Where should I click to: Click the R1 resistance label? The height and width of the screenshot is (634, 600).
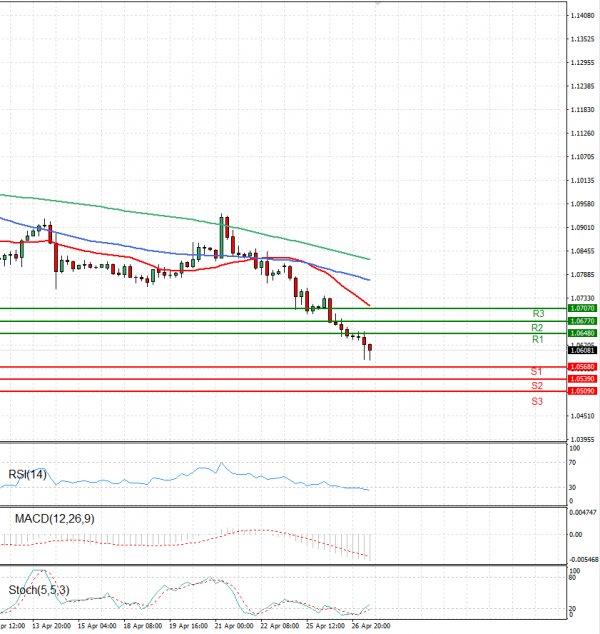[537, 339]
